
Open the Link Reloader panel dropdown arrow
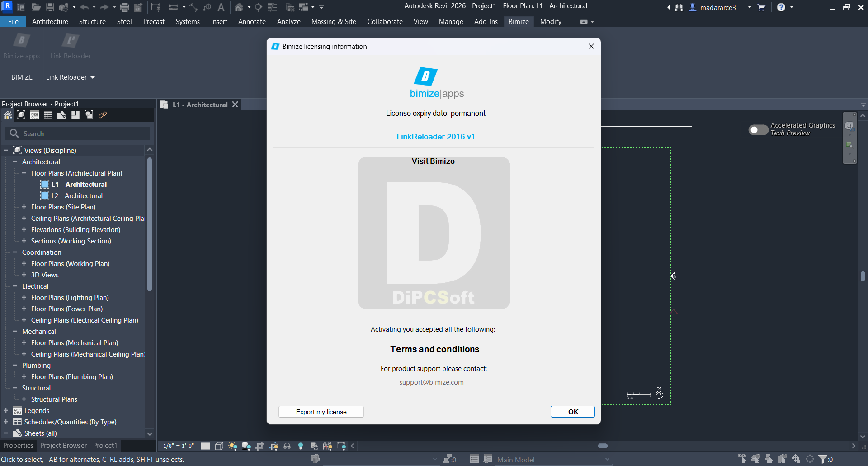coord(93,78)
